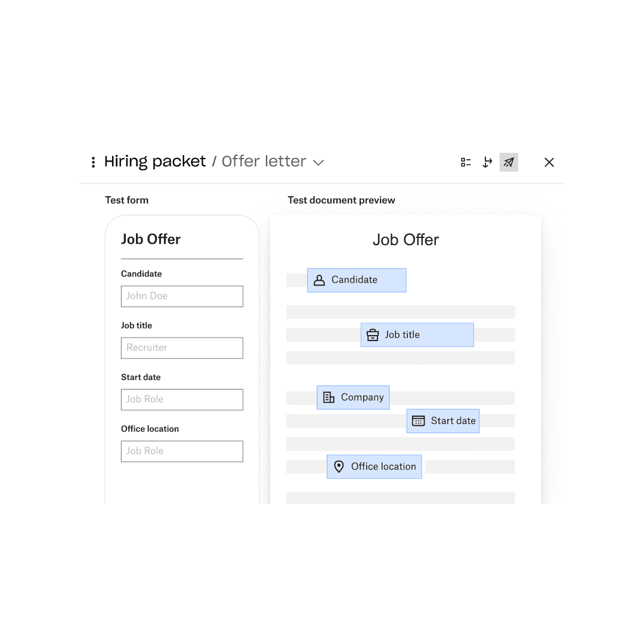Viewport: 644px width, 644px height.
Task: Select the Company field tag
Action: (x=353, y=398)
